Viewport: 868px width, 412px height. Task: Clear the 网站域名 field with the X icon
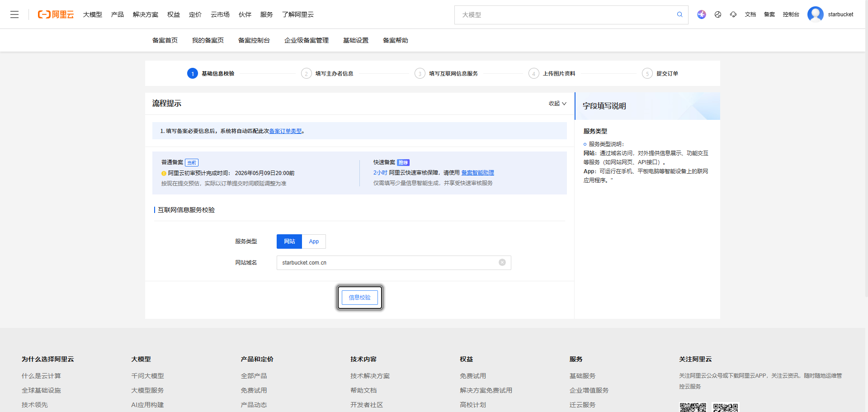point(502,262)
